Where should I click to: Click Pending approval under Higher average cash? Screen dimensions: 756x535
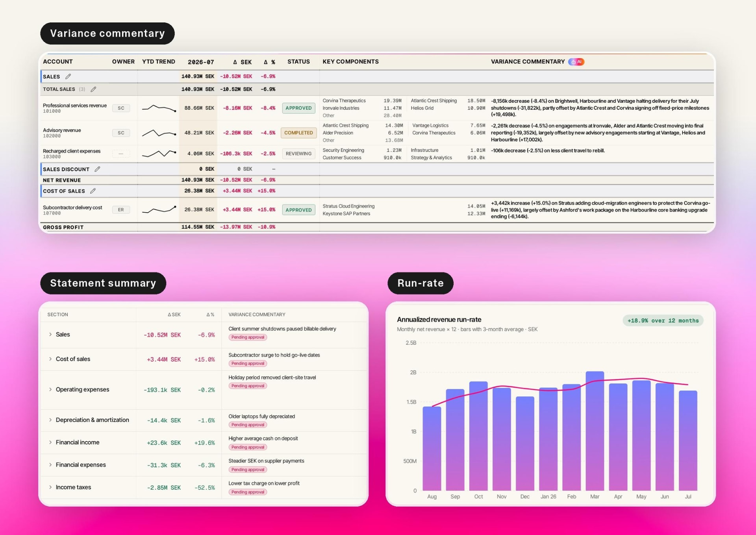tap(248, 447)
